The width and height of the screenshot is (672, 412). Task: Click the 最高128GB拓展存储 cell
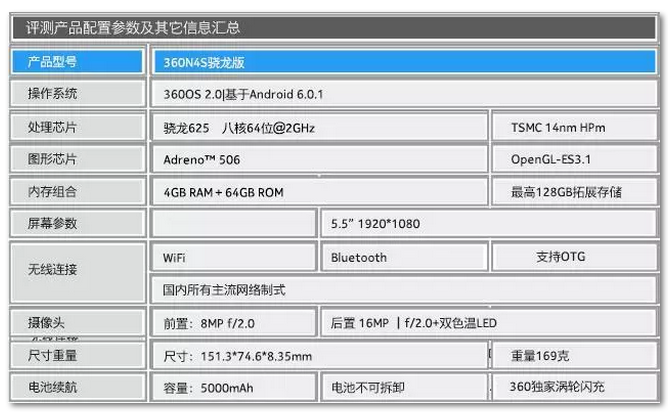(575, 192)
